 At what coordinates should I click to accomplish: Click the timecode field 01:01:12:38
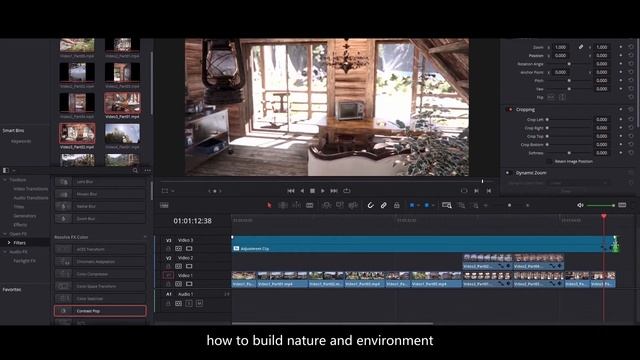(192, 221)
